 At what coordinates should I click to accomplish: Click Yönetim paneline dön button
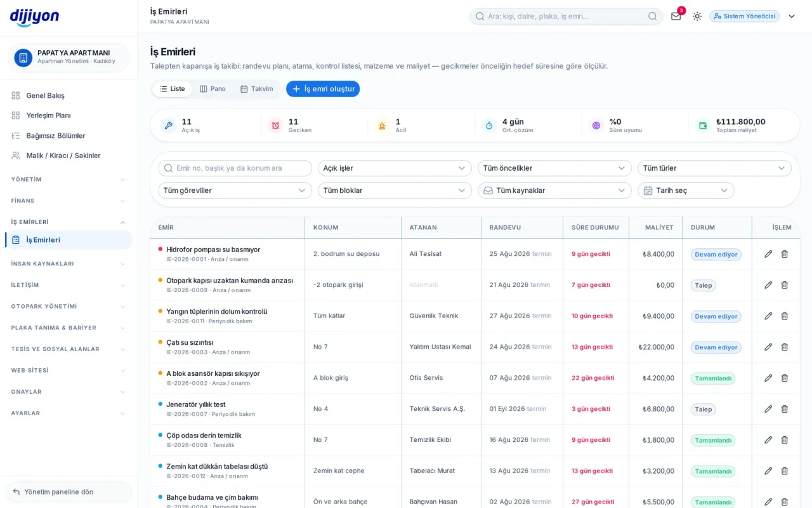coord(69,491)
